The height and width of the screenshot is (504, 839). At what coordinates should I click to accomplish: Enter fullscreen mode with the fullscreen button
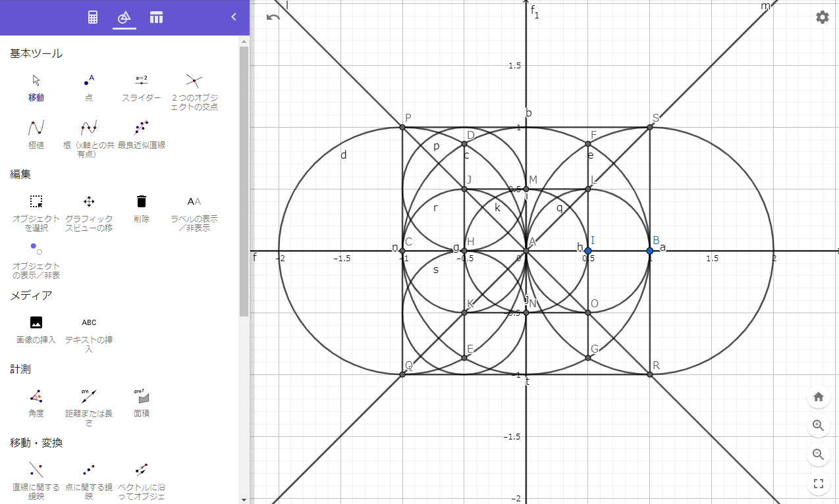tap(819, 485)
